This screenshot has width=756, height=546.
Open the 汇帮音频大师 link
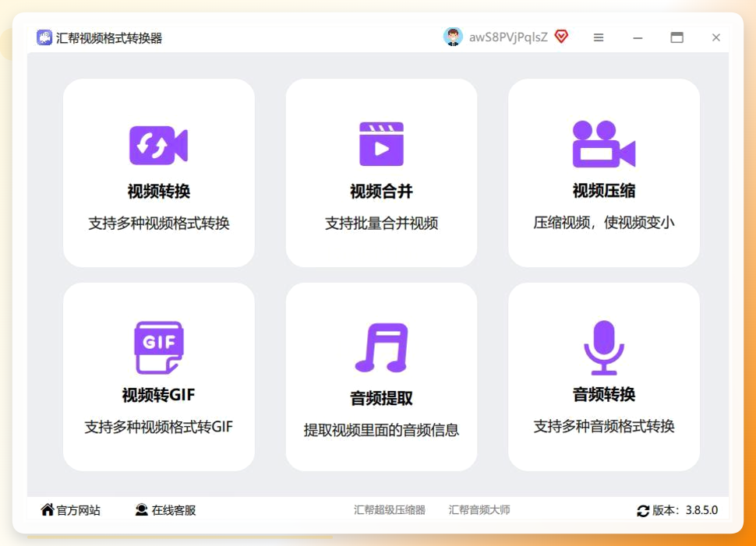479,510
